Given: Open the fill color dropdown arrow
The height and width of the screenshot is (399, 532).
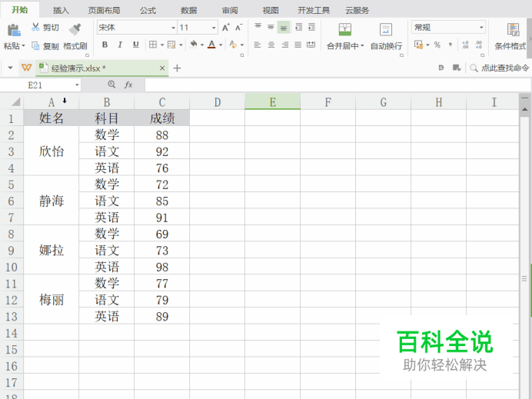Looking at the screenshot, I should pos(202,45).
